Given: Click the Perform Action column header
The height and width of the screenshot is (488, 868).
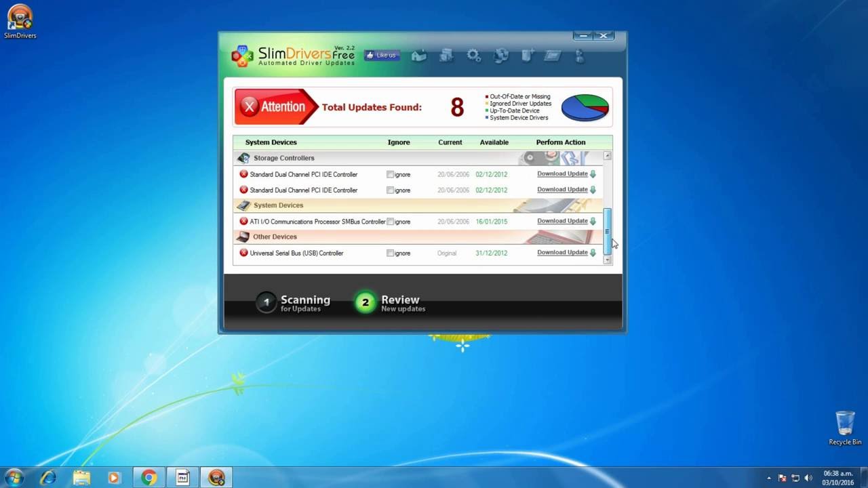Looking at the screenshot, I should [x=561, y=142].
